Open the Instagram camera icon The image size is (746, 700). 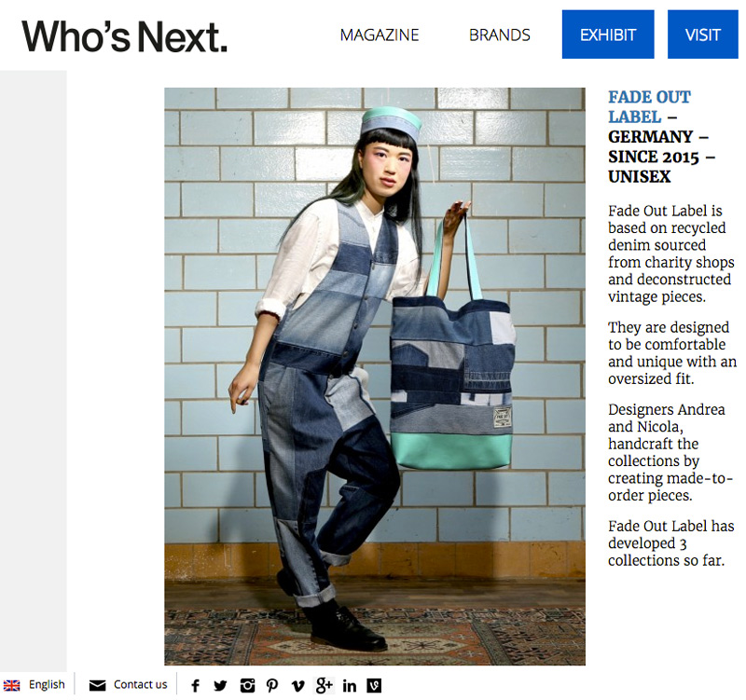(x=247, y=685)
